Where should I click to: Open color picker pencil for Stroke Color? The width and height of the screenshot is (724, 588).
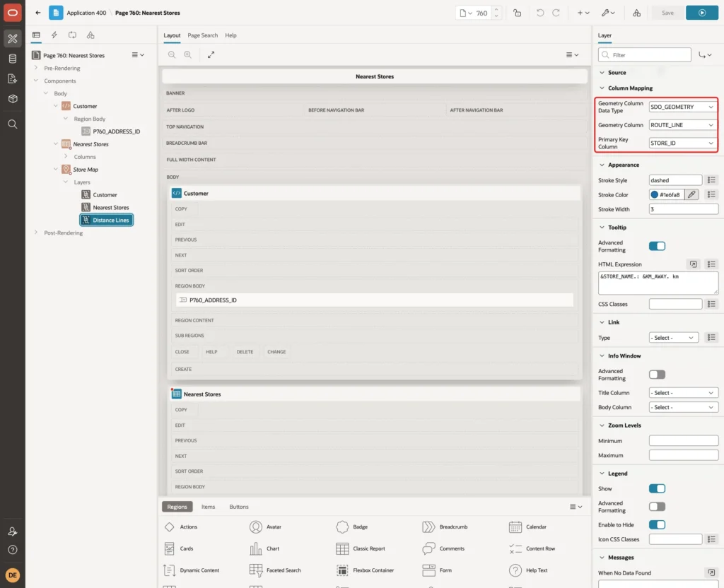691,195
